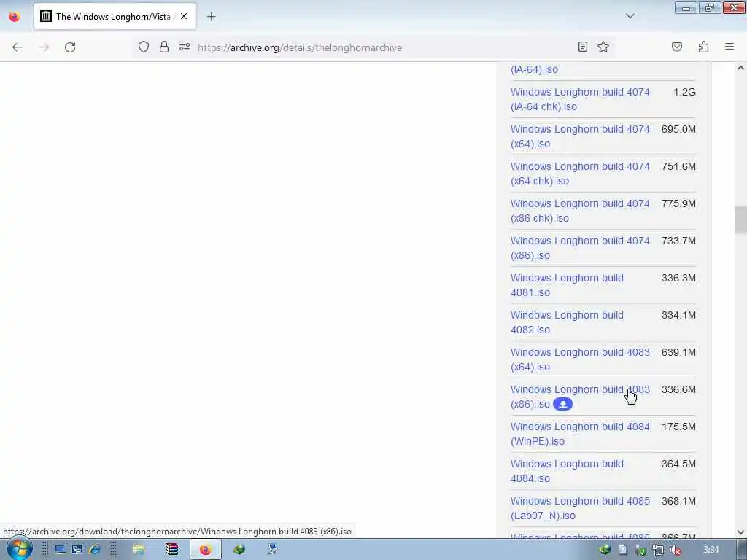This screenshot has width=747, height=560.
Task: Open the site permissions icon in address bar
Action: 185,47
